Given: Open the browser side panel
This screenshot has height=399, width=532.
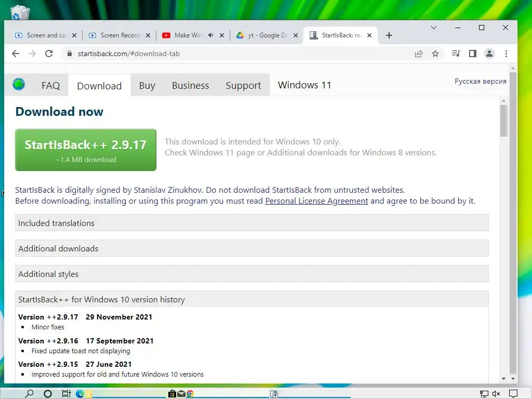Looking at the screenshot, I should 473,54.
